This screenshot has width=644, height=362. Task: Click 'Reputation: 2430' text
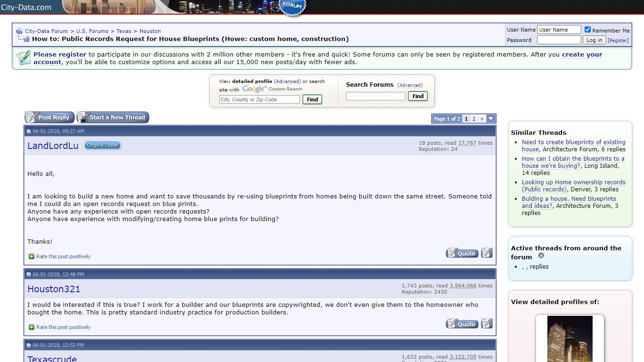424,292
